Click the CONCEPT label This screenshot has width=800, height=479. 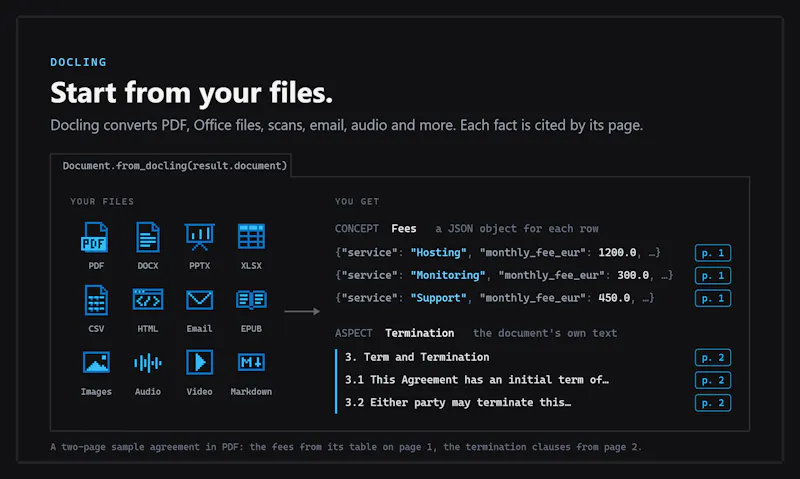click(357, 229)
